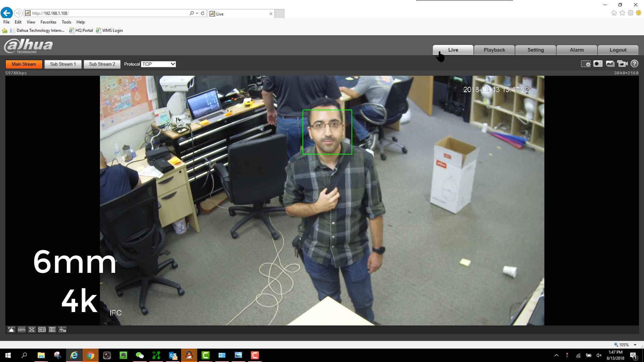Image resolution: width=644 pixels, height=362 pixels.
Task: Click the digital zoom region icon
Action: click(x=586, y=64)
